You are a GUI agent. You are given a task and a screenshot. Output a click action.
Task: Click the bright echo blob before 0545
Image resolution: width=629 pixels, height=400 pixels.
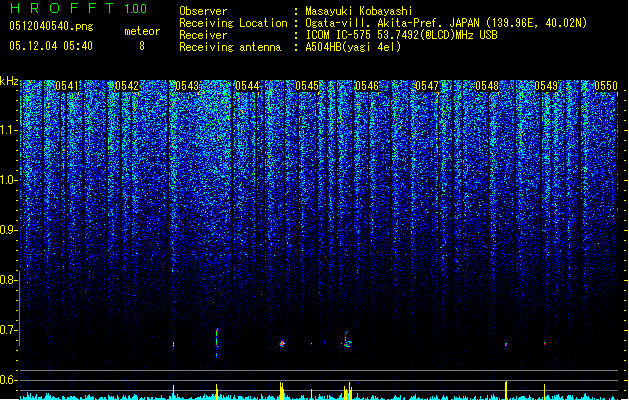coord(282,343)
